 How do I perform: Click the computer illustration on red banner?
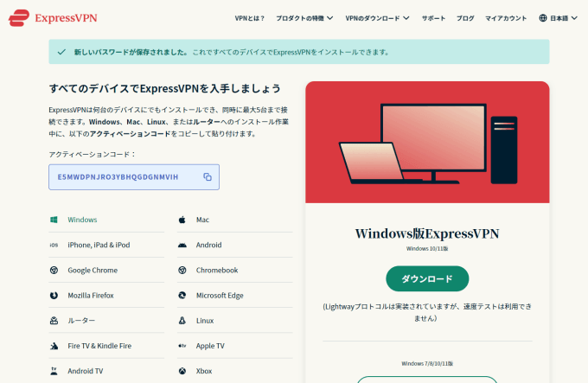click(x=428, y=144)
